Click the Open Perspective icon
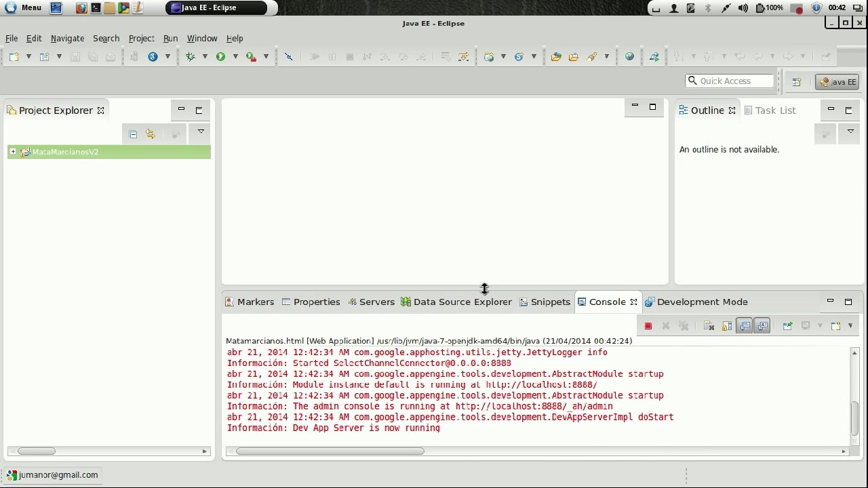Viewport: 868px width, 488px height. coord(797,82)
